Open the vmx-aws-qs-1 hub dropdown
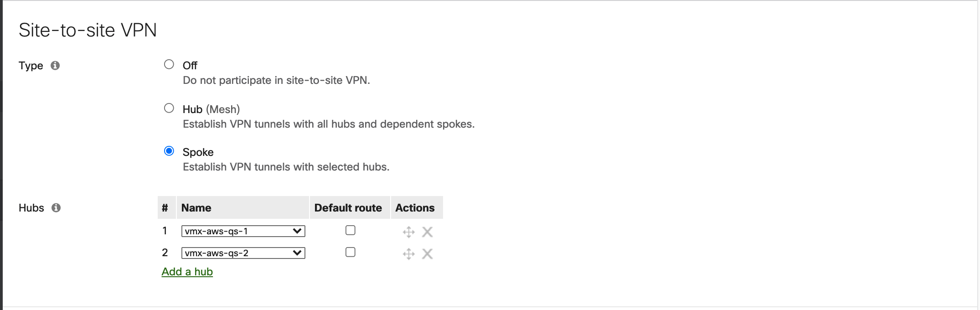980x310 pixels. [x=243, y=231]
